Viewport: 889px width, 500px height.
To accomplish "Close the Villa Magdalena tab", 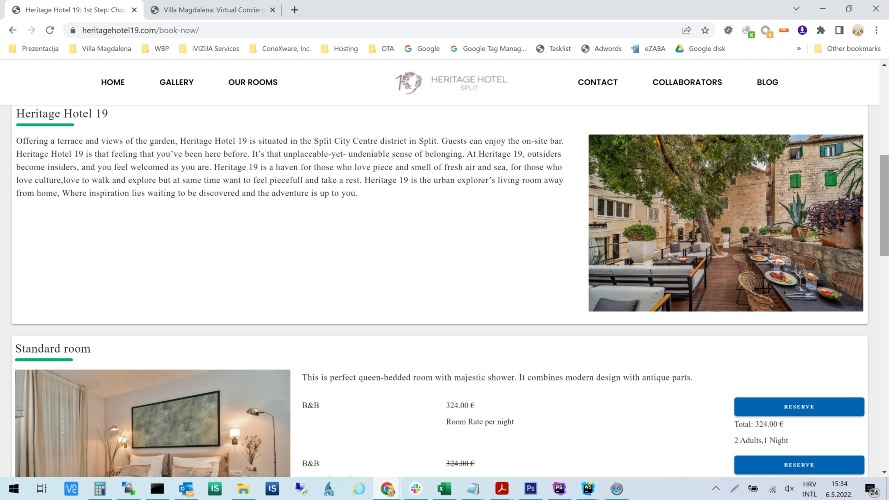I will tap(273, 10).
